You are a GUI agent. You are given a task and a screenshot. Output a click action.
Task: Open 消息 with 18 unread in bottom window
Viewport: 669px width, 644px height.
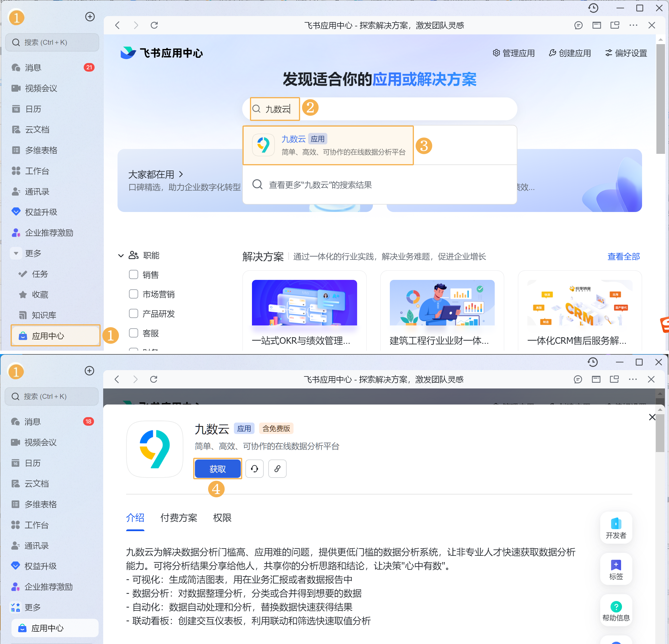[x=52, y=422]
